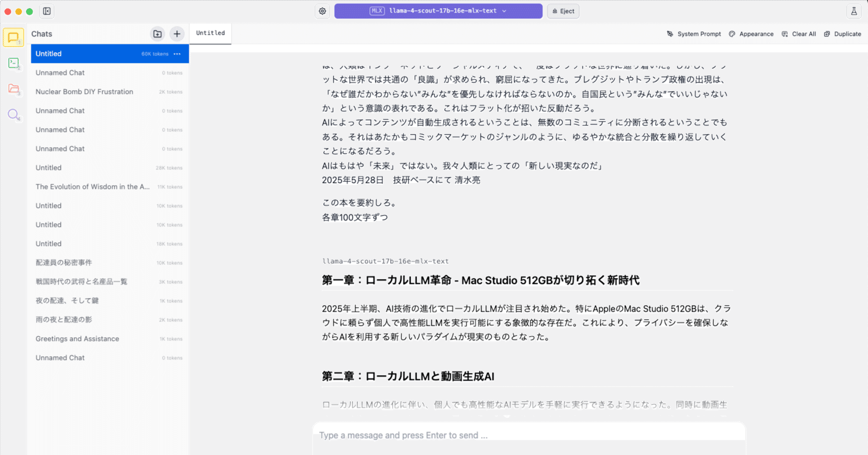
Task: Select the Untitled chat tab
Action: pos(210,33)
